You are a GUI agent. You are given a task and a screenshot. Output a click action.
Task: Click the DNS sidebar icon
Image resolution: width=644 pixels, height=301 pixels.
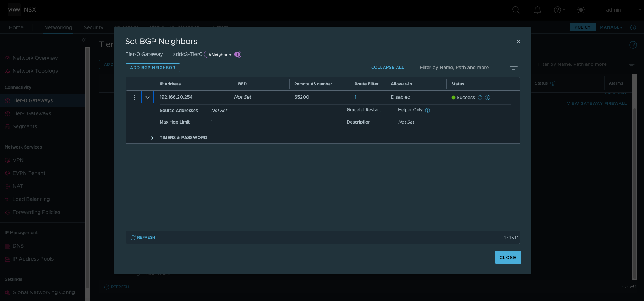click(x=8, y=246)
